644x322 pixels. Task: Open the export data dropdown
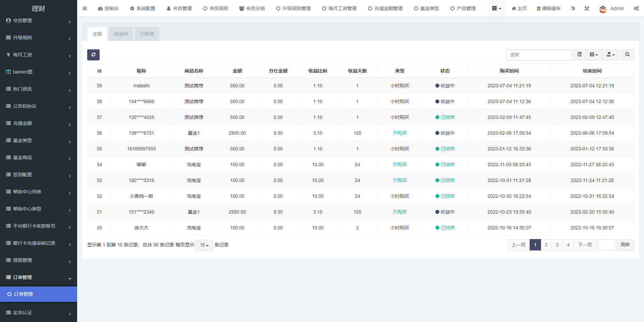pos(610,54)
